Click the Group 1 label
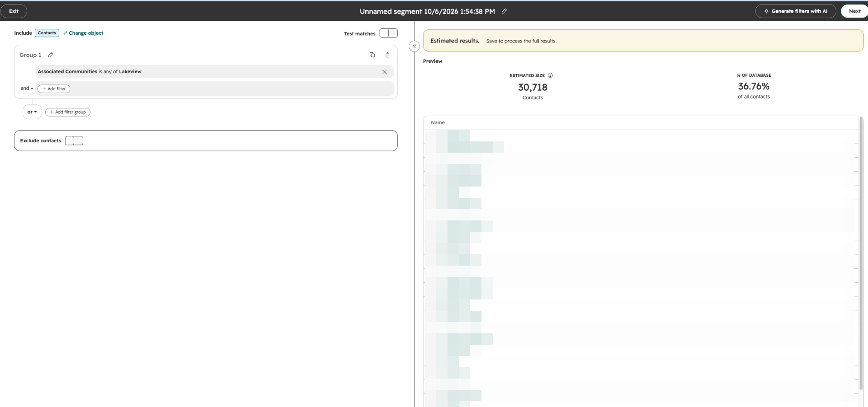 (x=30, y=55)
